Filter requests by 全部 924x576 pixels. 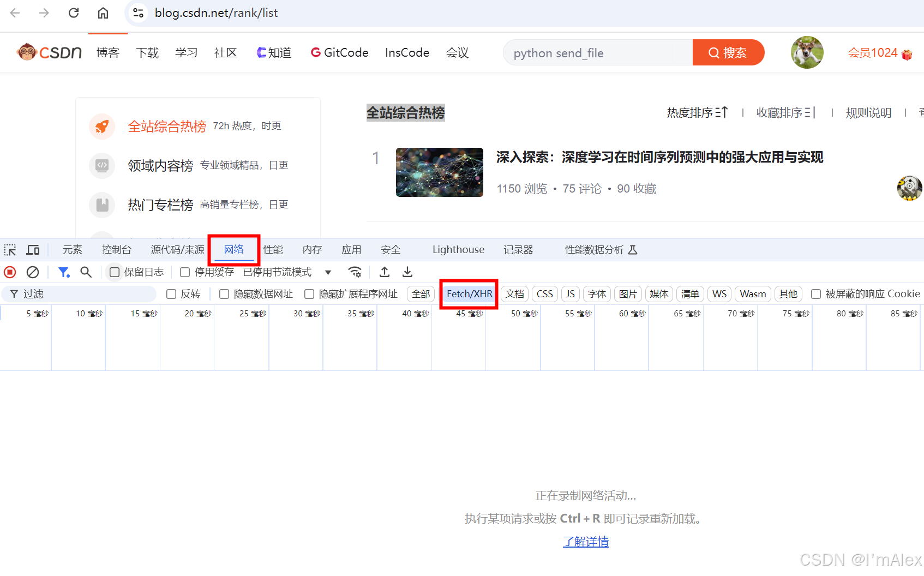(421, 294)
